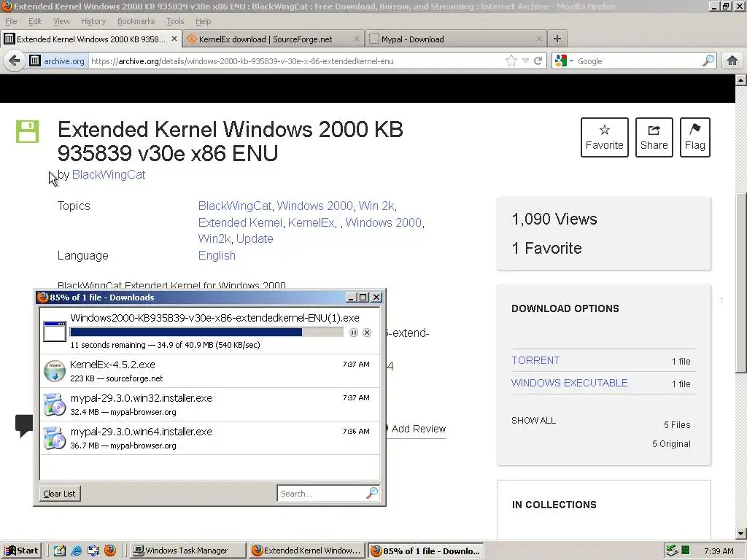Open BlackWingCat author link
Image resolution: width=747 pixels, height=560 pixels.
(x=109, y=175)
